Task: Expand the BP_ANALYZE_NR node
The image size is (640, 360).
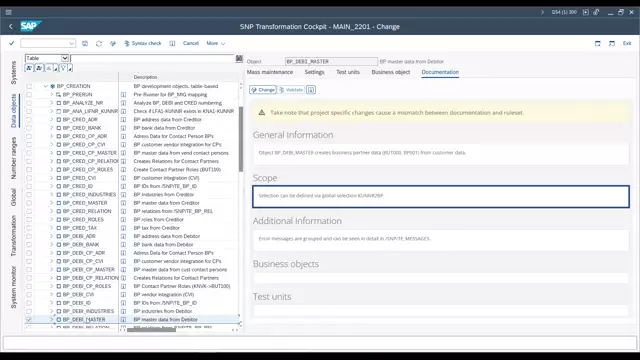Action: pos(51,103)
